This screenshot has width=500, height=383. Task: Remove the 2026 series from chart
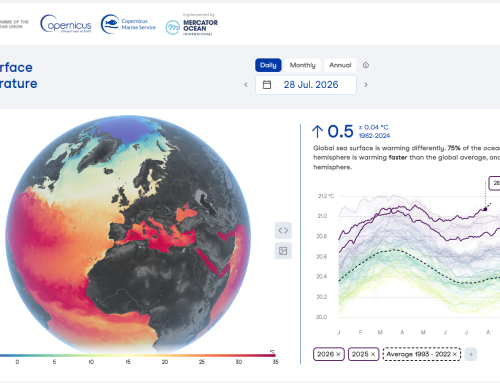point(338,354)
